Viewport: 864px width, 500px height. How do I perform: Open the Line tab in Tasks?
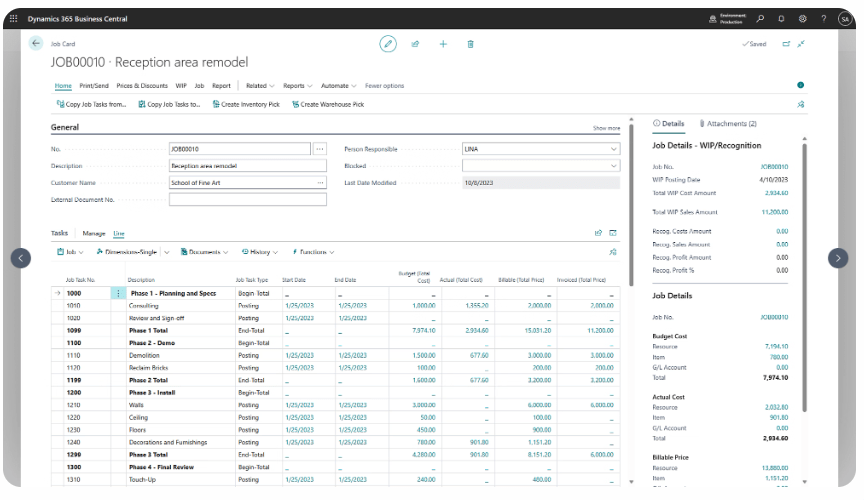(x=118, y=233)
